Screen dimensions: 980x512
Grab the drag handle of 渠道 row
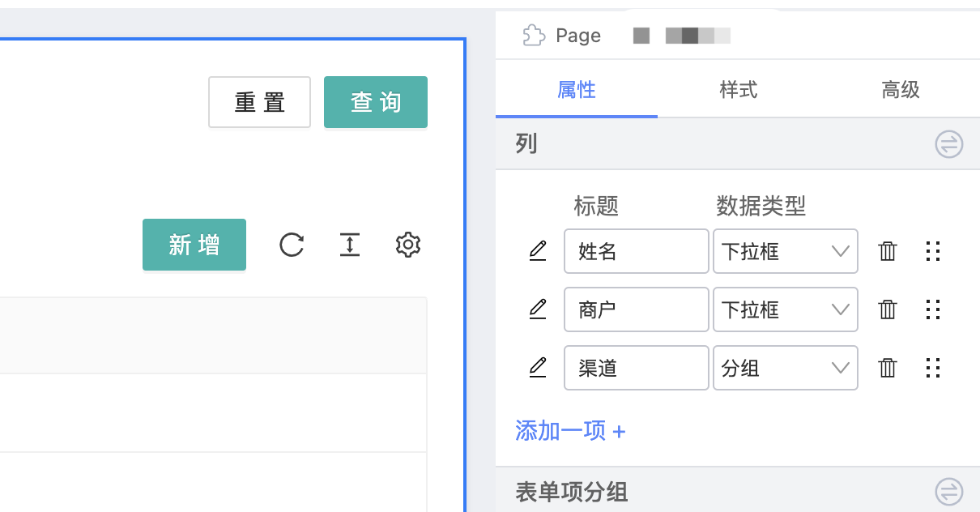(x=933, y=368)
